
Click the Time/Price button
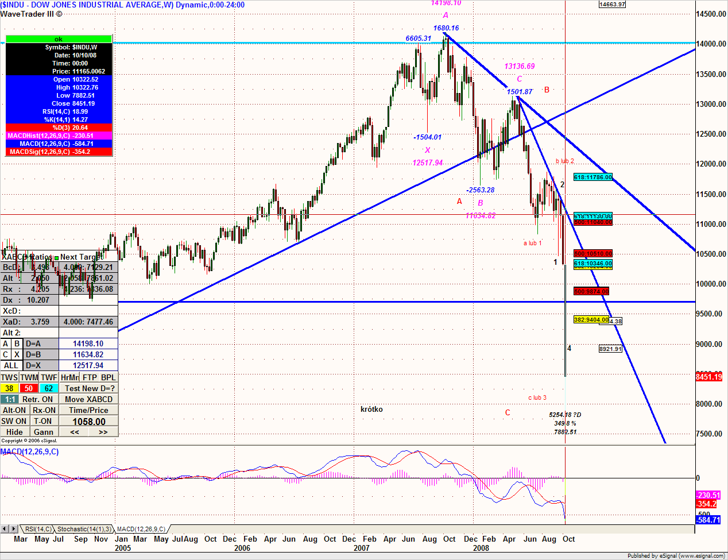tap(89, 410)
